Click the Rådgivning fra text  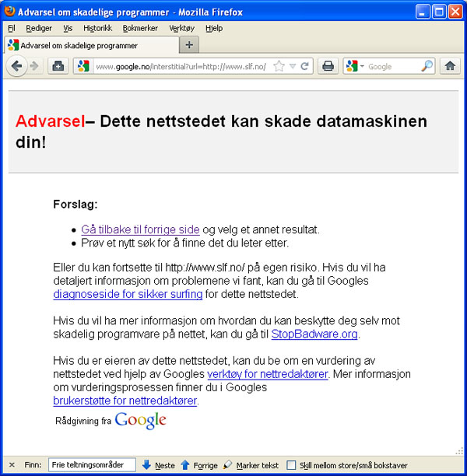click(x=83, y=421)
